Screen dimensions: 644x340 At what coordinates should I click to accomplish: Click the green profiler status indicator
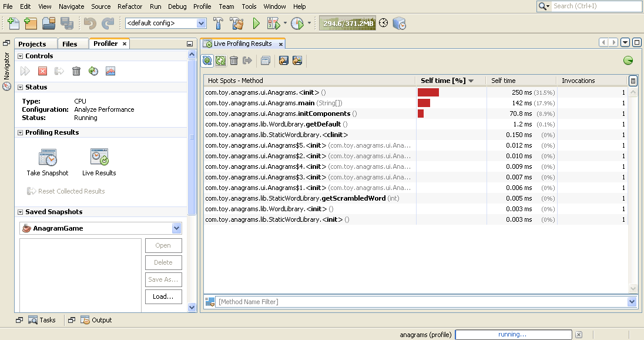pos(628,61)
